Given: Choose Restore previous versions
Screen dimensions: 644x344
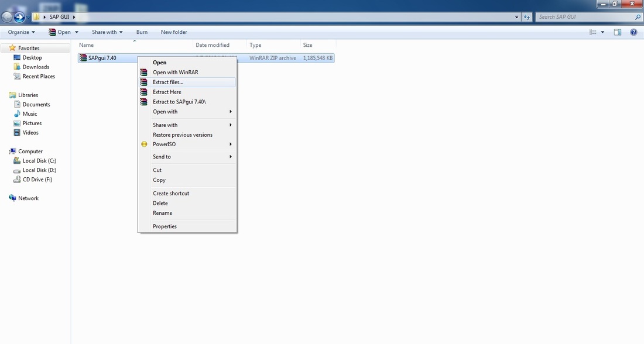Looking at the screenshot, I should pyautogui.click(x=187, y=135).
